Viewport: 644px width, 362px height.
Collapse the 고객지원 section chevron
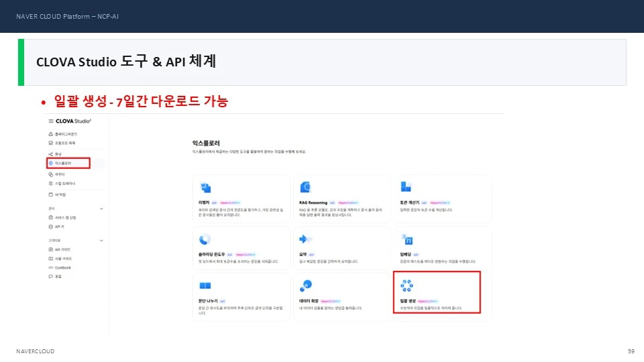101,241
